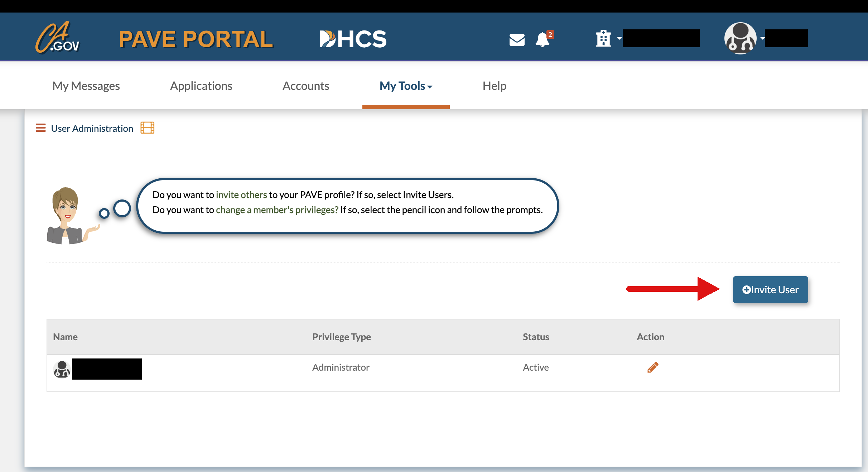This screenshot has width=868, height=472.
Task: Expand the organization dropdown arrow
Action: [x=619, y=38]
